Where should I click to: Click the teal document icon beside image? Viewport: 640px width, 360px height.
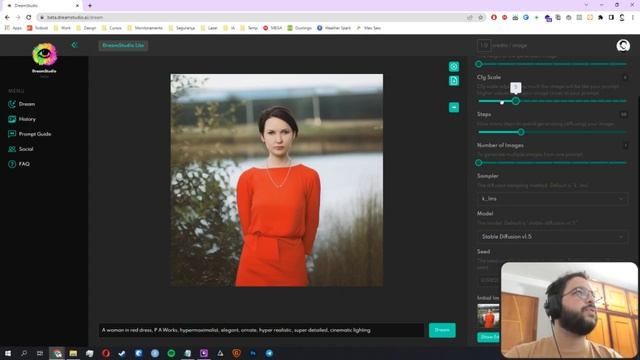454,81
